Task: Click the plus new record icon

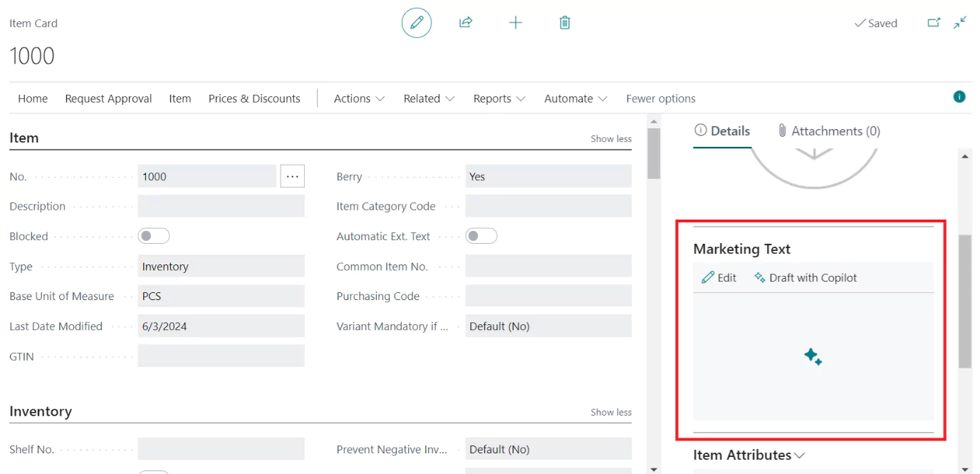Action: click(x=516, y=23)
